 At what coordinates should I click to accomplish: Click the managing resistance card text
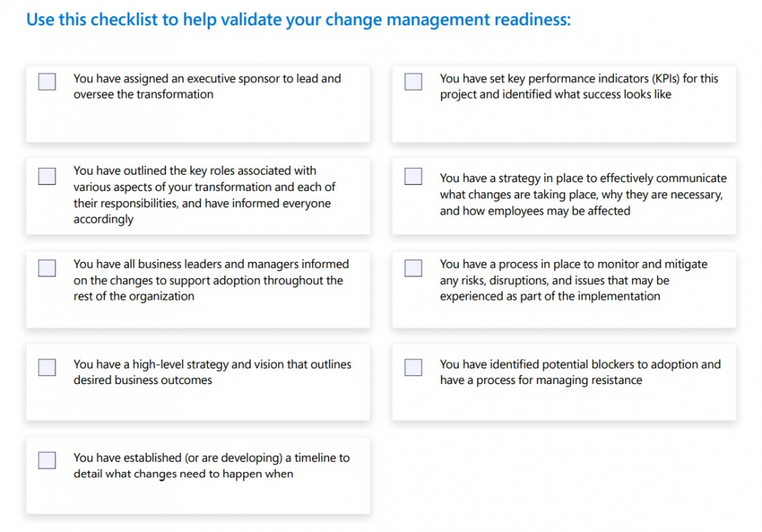click(x=580, y=372)
